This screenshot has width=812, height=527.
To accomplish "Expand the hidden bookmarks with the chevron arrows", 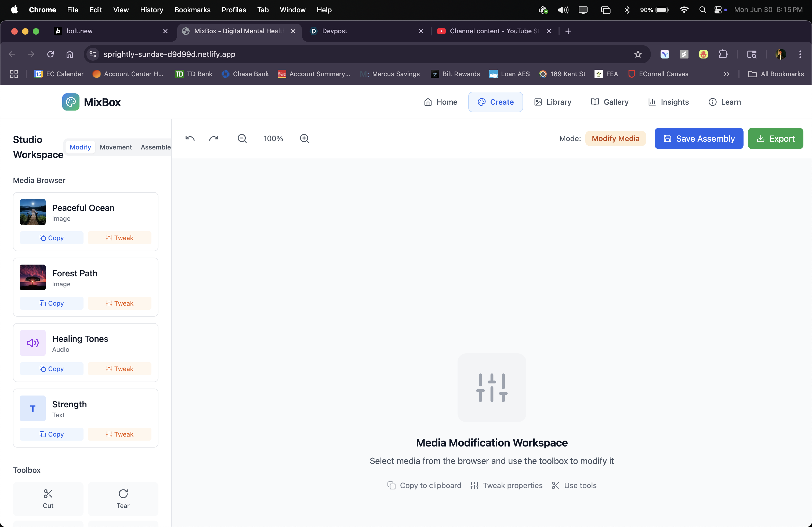I will 727,74.
